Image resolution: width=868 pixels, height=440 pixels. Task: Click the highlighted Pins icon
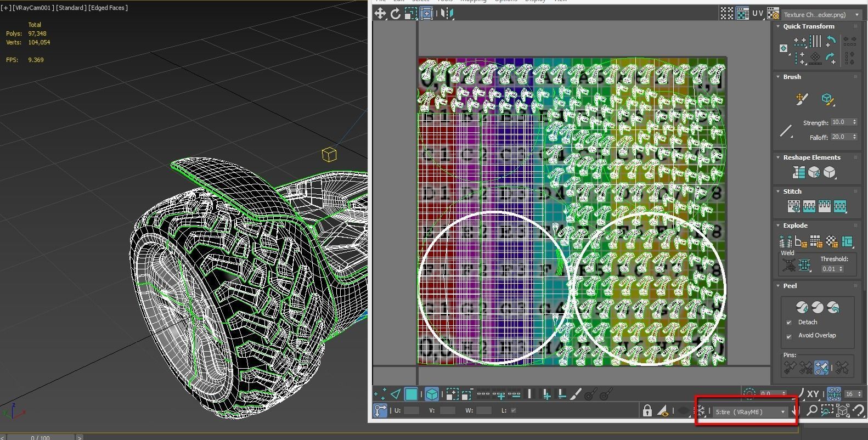click(x=821, y=368)
